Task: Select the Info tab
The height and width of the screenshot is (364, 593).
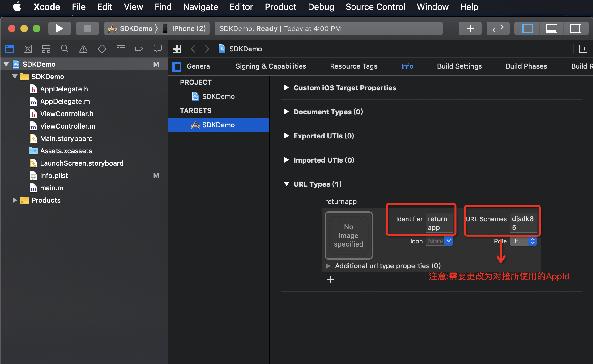Action: [x=407, y=66]
